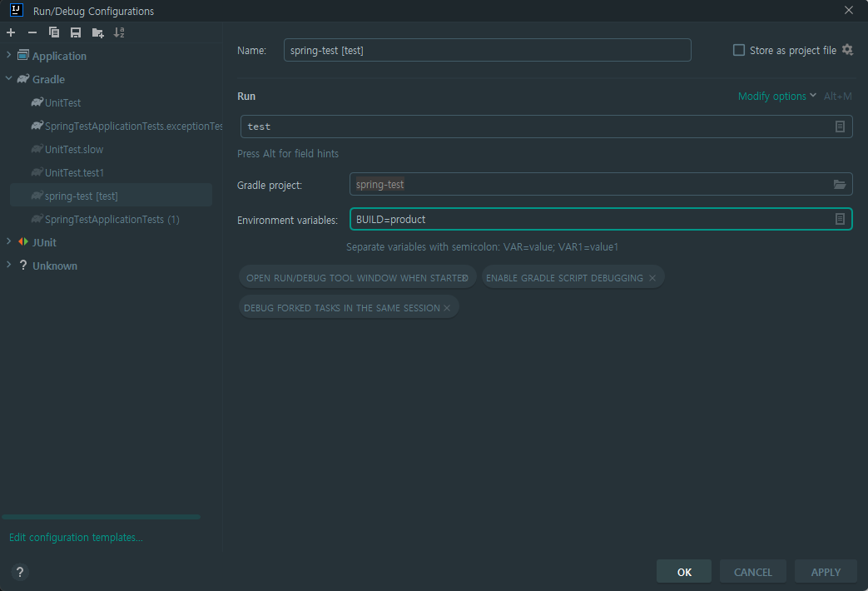This screenshot has height=591, width=868.
Task: Add a new configuration with the plus icon
Action: [x=11, y=32]
